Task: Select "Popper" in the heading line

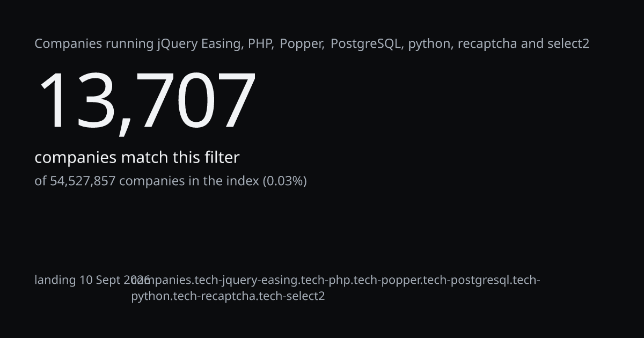Action: (301, 44)
